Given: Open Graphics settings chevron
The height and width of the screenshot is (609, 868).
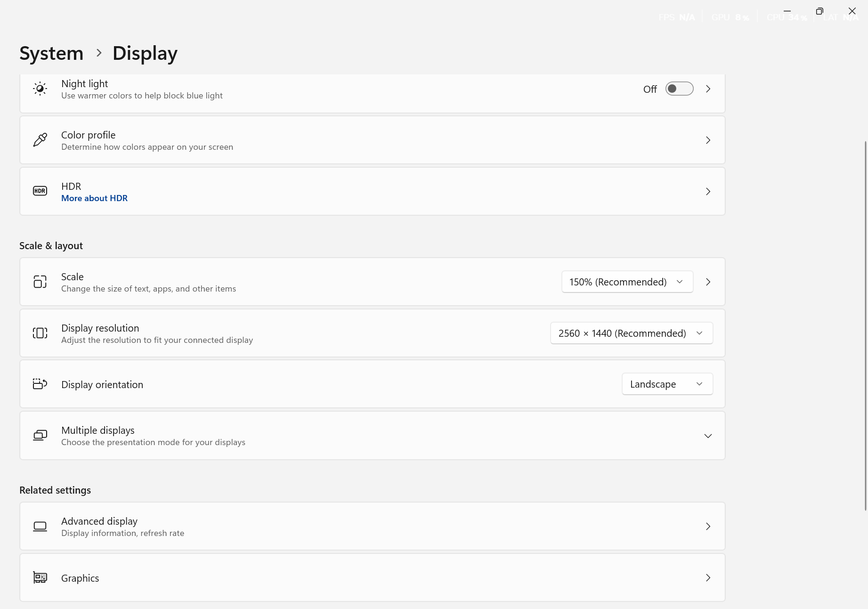Looking at the screenshot, I should click(x=708, y=577).
